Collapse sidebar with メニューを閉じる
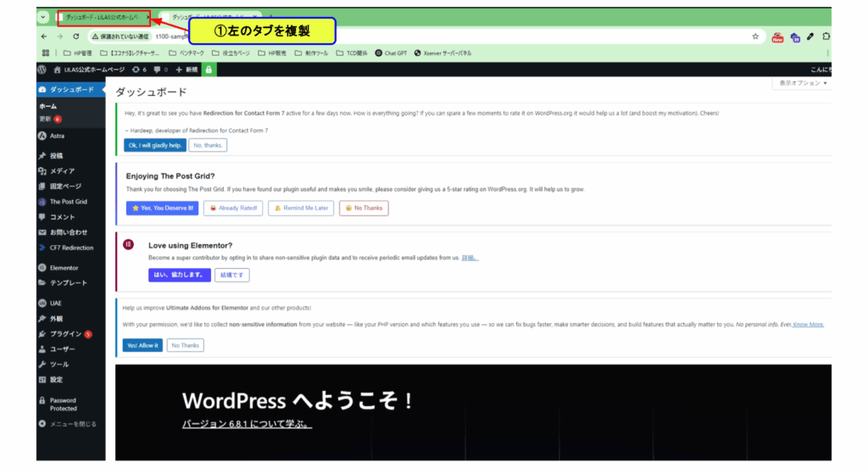The width and height of the screenshot is (868, 474). click(71, 424)
